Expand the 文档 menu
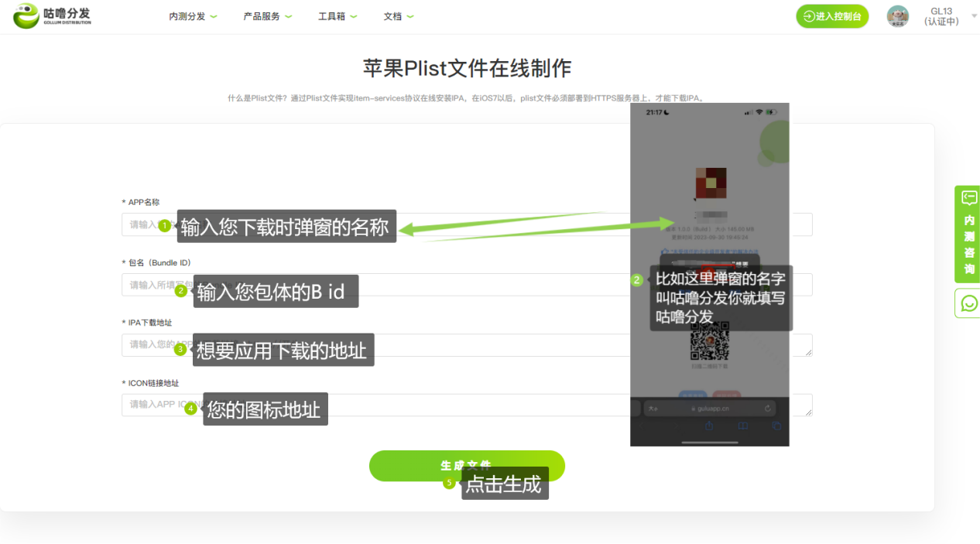 pyautogui.click(x=399, y=16)
